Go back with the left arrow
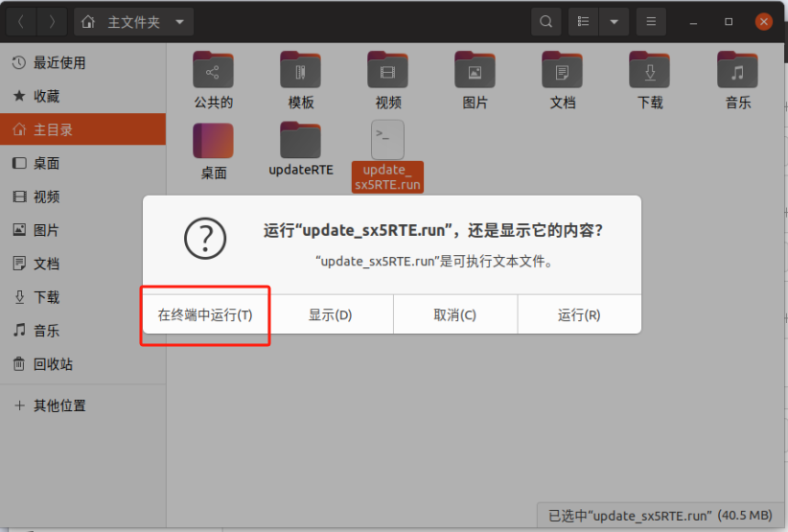Image resolution: width=788 pixels, height=532 pixels. [x=20, y=21]
